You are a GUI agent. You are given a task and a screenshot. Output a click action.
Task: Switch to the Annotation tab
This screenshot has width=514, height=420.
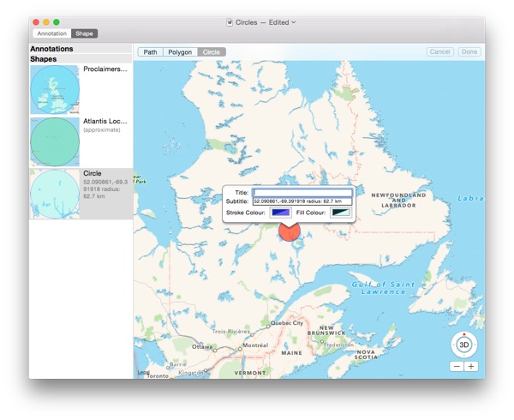(x=51, y=33)
